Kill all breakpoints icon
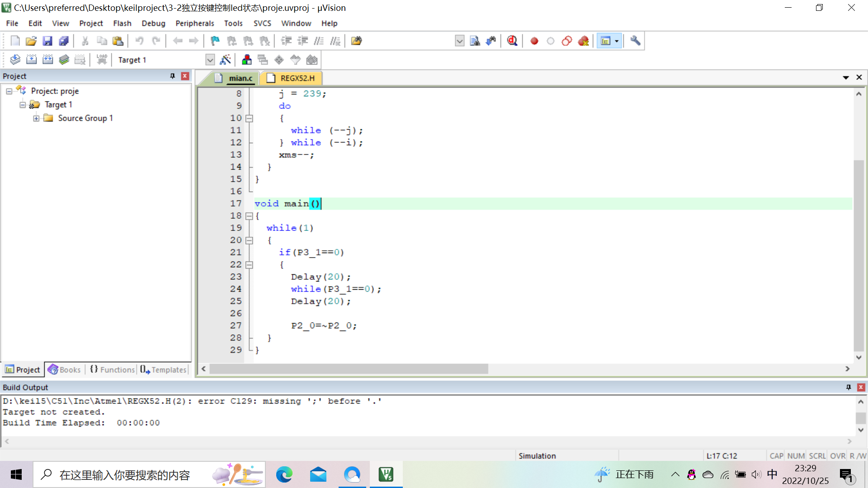 click(x=583, y=41)
